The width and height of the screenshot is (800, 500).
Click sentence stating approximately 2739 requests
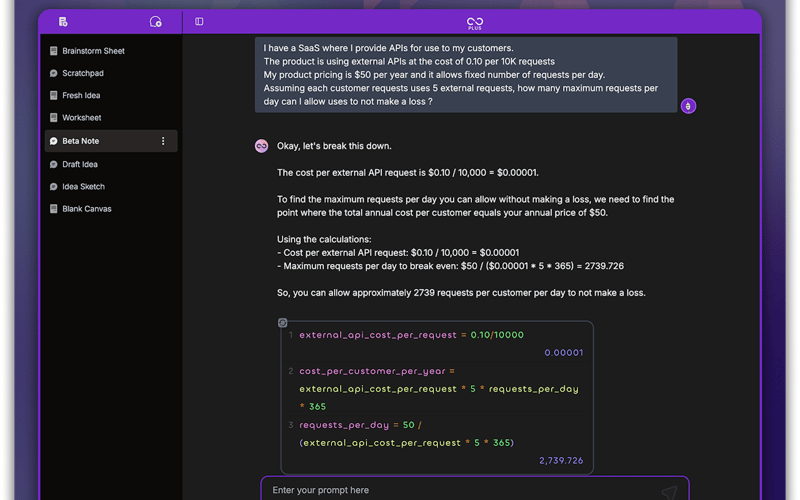(461, 293)
